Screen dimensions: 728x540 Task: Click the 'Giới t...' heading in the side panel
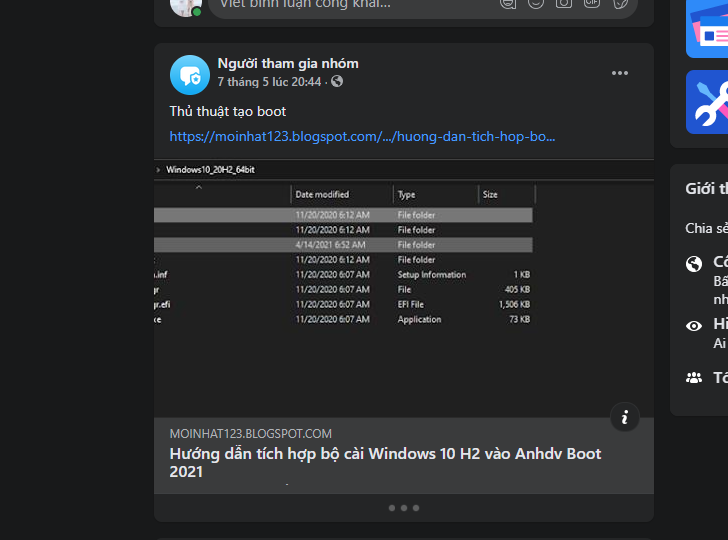point(707,189)
